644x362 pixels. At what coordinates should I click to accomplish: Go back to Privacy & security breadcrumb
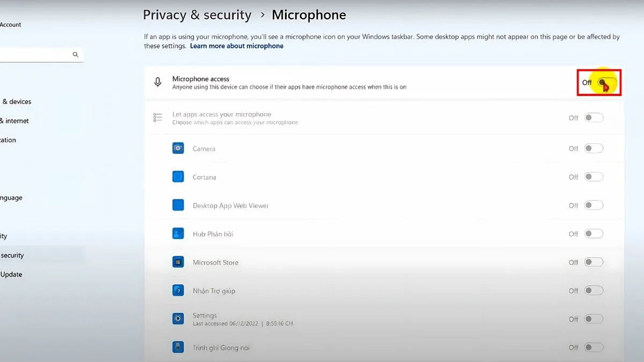point(197,15)
